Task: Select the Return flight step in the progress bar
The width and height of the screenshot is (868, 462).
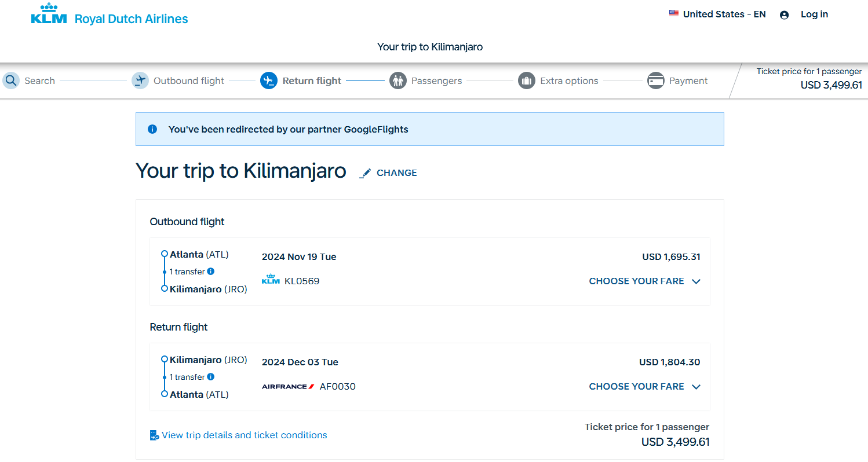Action: click(311, 80)
